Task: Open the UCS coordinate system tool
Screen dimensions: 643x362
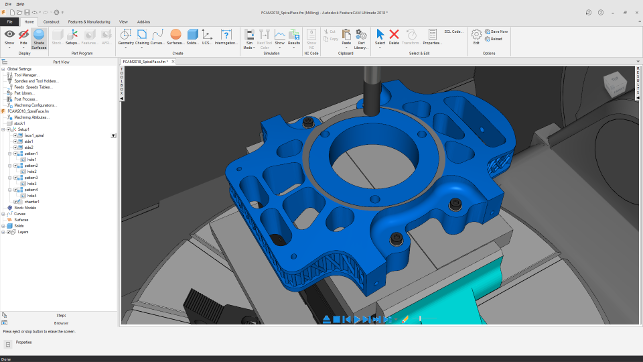Action: coord(207,37)
